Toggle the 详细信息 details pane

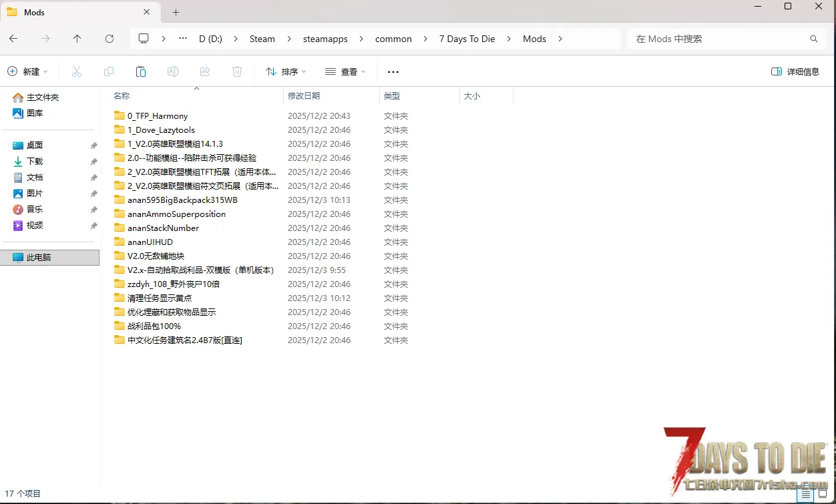[795, 71]
